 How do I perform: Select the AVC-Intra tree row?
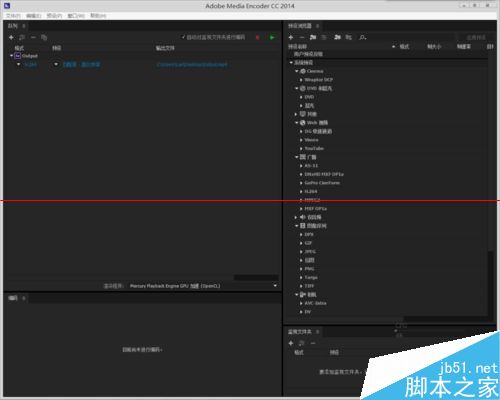pyautogui.click(x=315, y=303)
